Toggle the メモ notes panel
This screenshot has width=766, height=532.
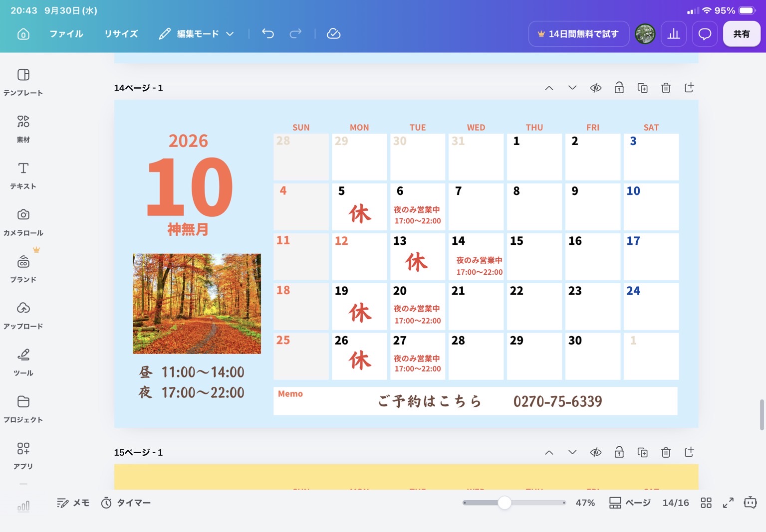pyautogui.click(x=73, y=503)
